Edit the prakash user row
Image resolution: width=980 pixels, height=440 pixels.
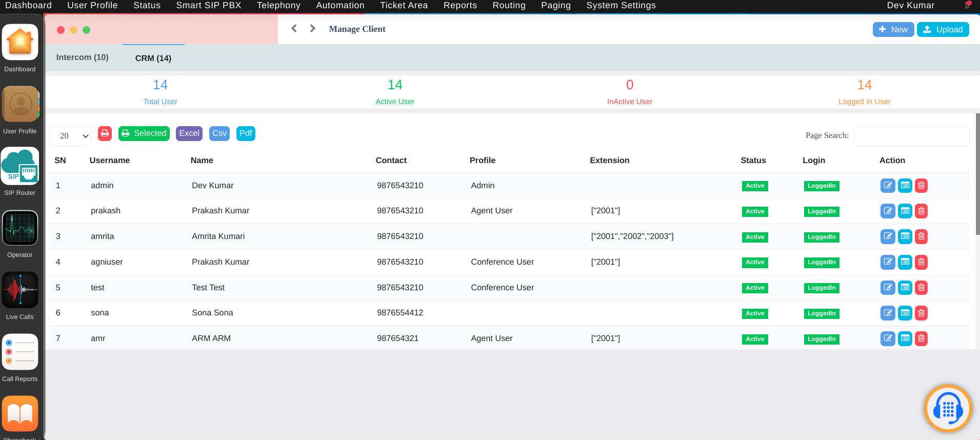(x=888, y=211)
